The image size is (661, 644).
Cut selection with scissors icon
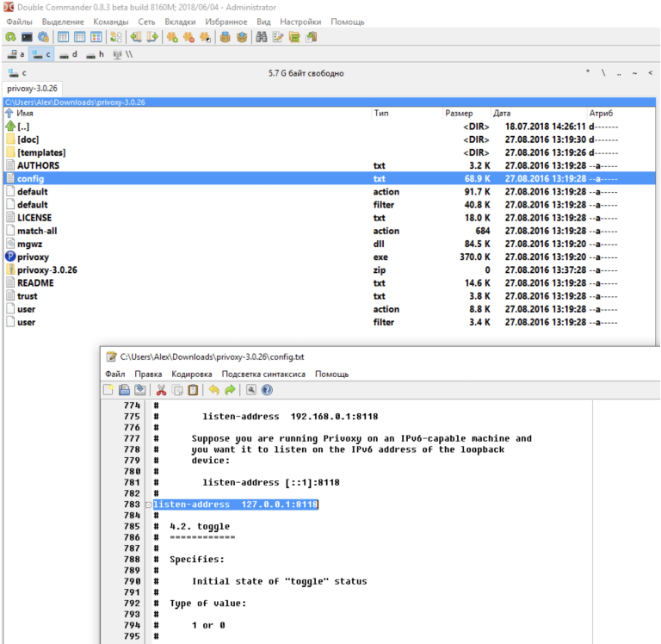tap(161, 390)
